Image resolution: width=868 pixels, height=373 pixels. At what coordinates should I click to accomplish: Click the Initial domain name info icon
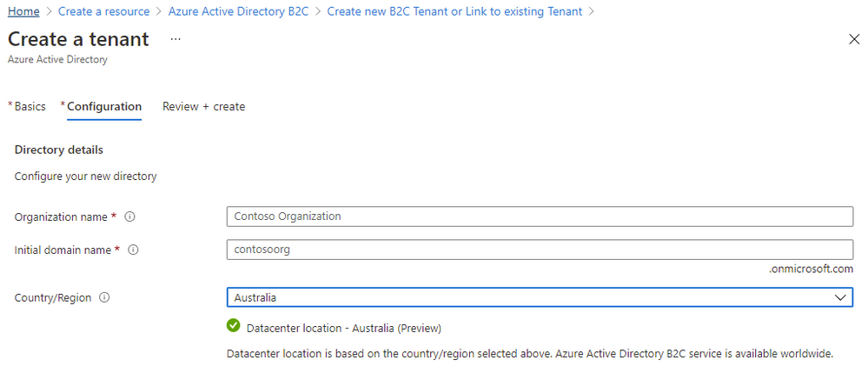133,250
